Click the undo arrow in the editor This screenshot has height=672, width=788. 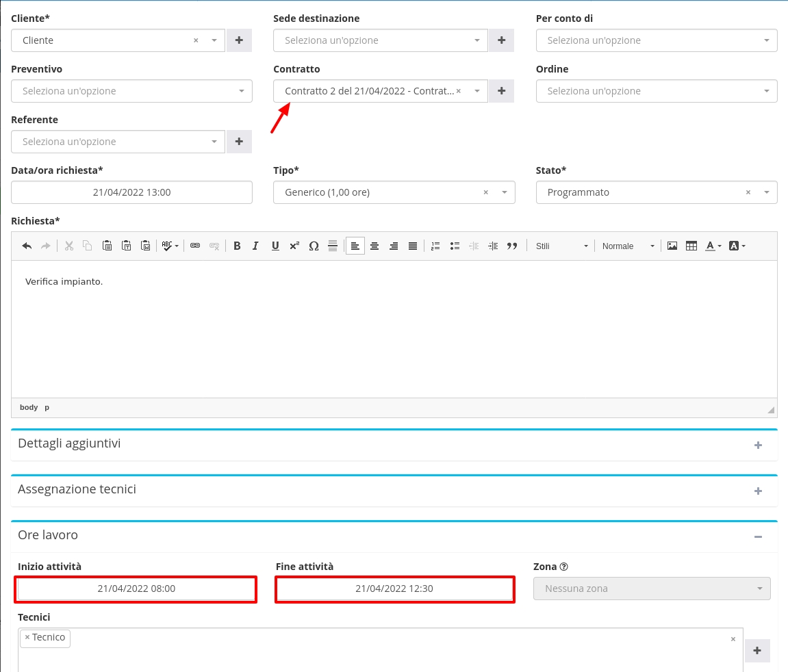click(27, 246)
